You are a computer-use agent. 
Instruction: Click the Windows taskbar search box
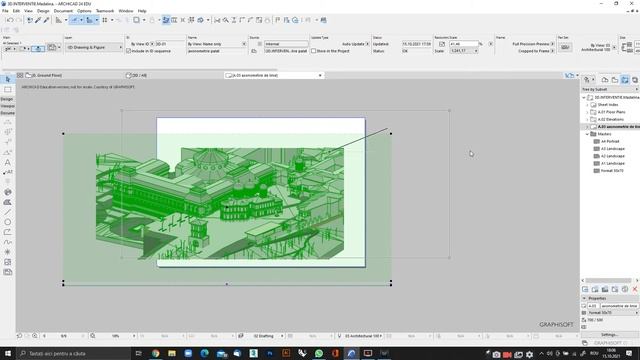point(73,353)
